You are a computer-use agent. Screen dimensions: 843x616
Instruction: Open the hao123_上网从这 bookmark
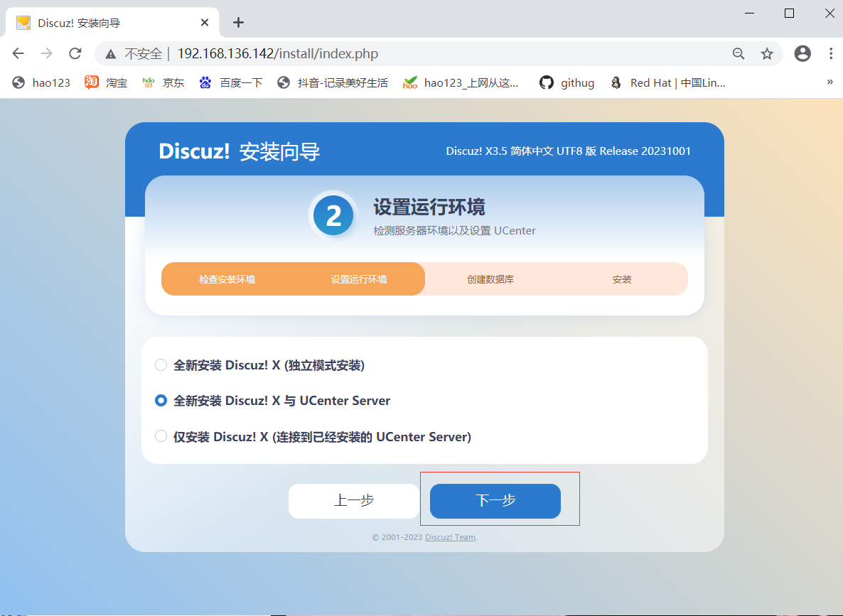tap(461, 83)
